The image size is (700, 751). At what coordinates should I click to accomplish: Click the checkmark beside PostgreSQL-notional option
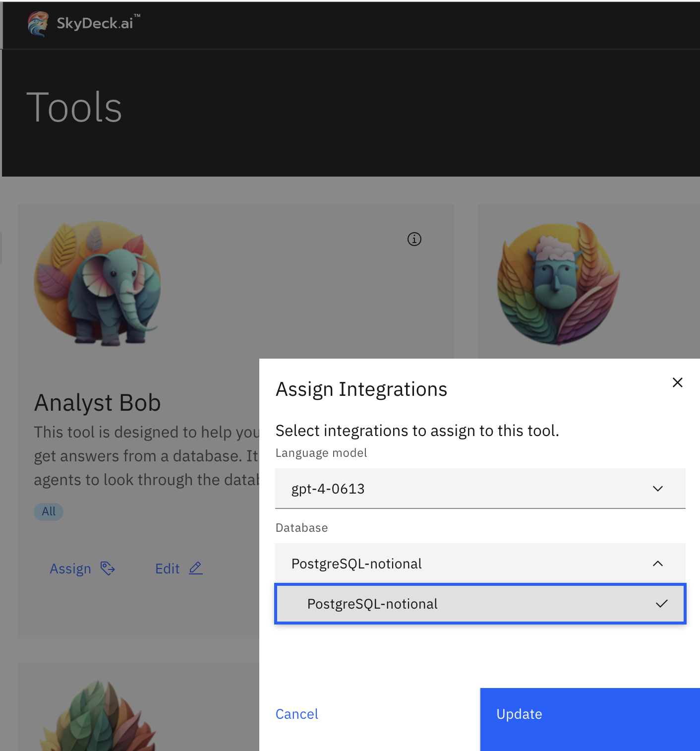(x=661, y=604)
